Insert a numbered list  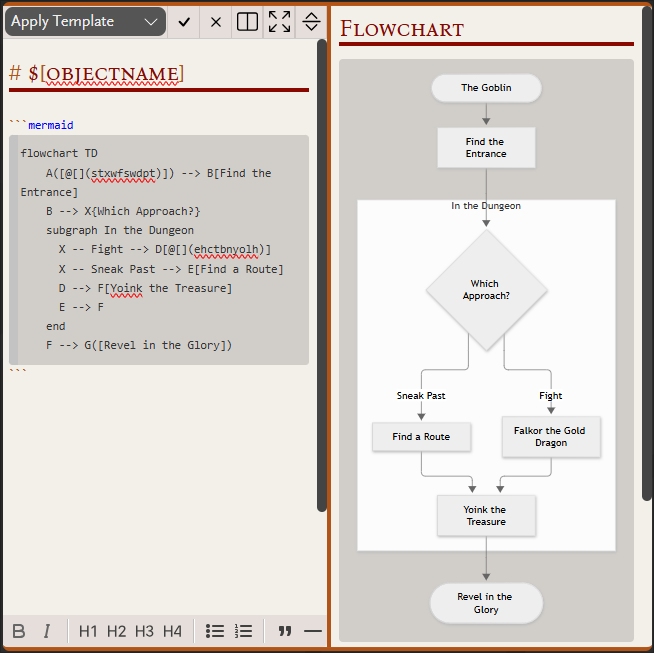[243, 631]
